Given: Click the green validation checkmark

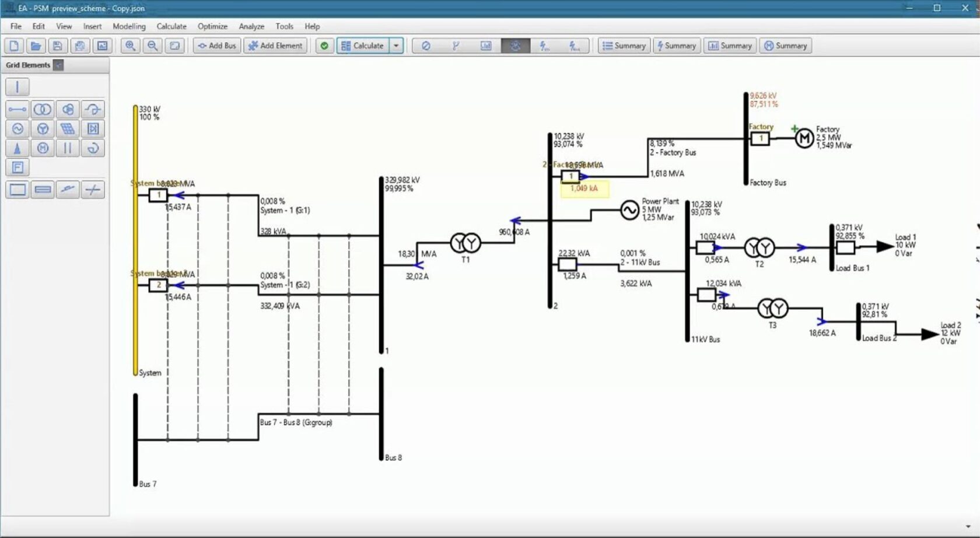Looking at the screenshot, I should click(324, 46).
